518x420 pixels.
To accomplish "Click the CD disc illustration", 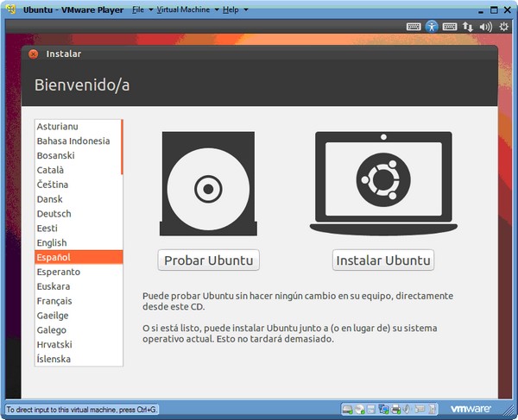I will (x=208, y=184).
